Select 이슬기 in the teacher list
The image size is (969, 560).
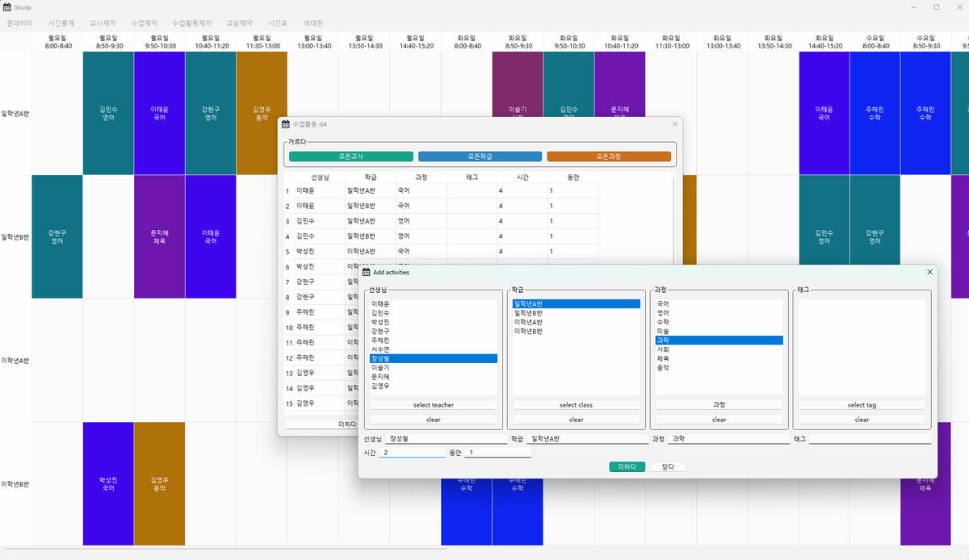pyautogui.click(x=434, y=368)
